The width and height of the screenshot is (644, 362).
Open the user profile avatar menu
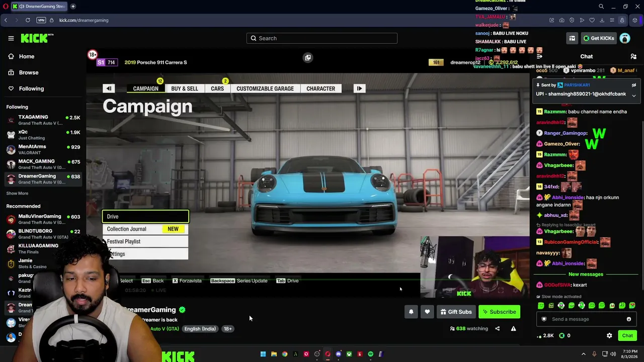625,38
